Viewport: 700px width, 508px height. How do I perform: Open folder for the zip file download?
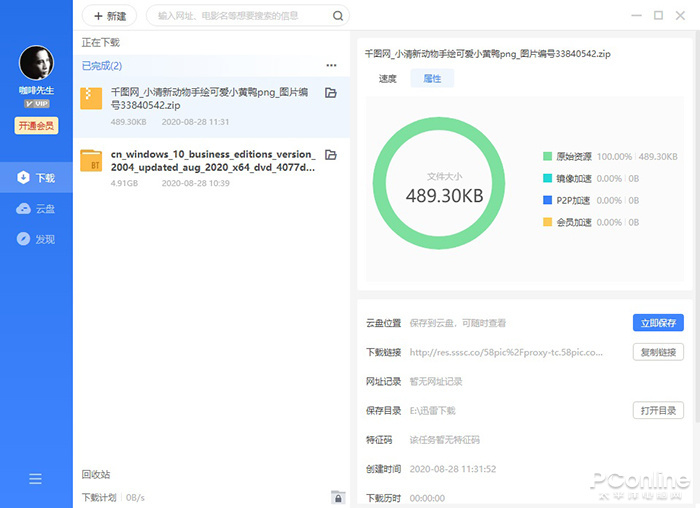click(x=331, y=93)
